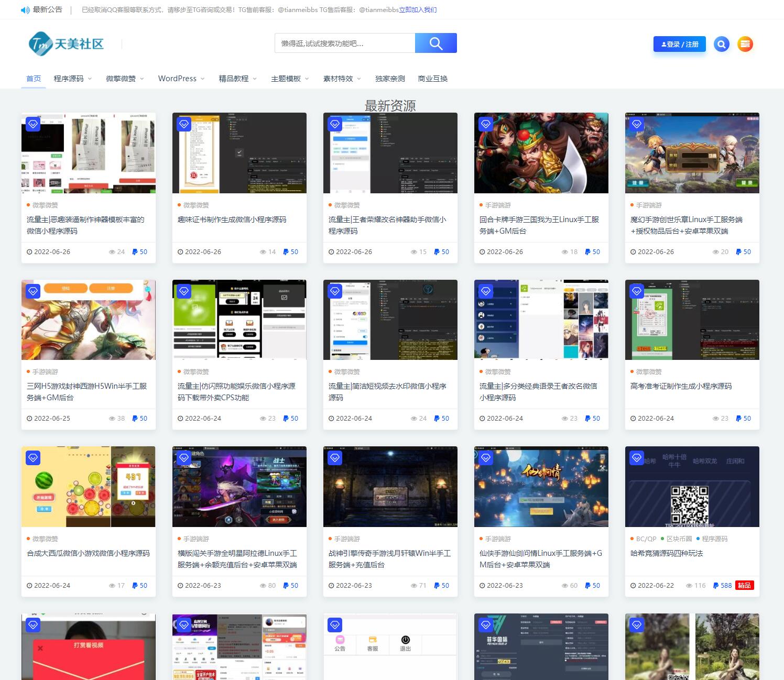Expand the 程序源码 dropdown menu
Viewport: 784px width, 680px height.
click(x=73, y=79)
